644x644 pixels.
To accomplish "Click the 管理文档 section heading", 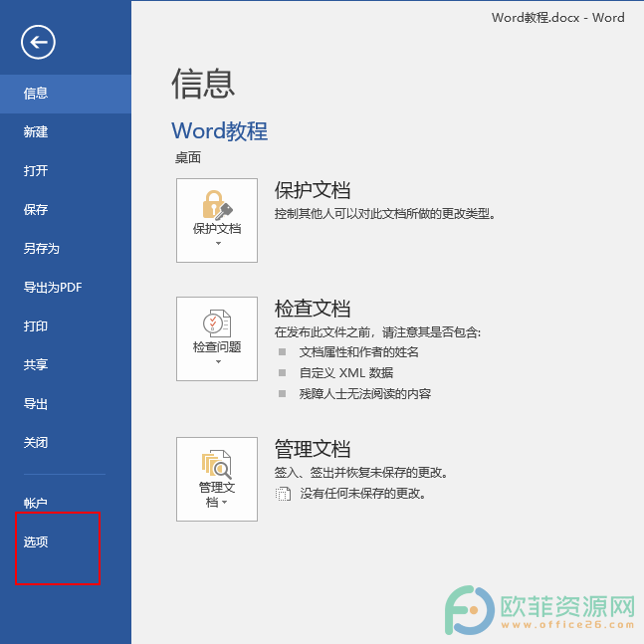I will [313, 449].
